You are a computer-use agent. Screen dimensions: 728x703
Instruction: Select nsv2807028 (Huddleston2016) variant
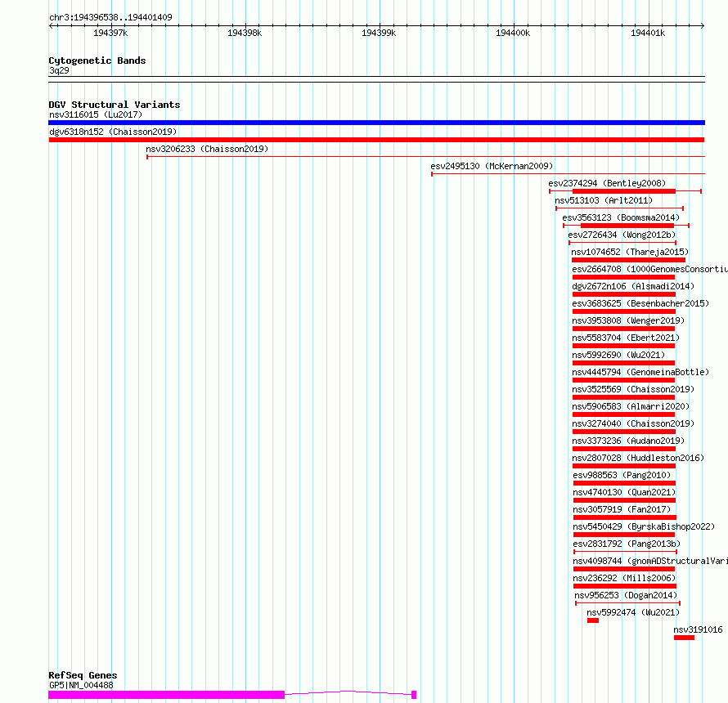click(638, 458)
